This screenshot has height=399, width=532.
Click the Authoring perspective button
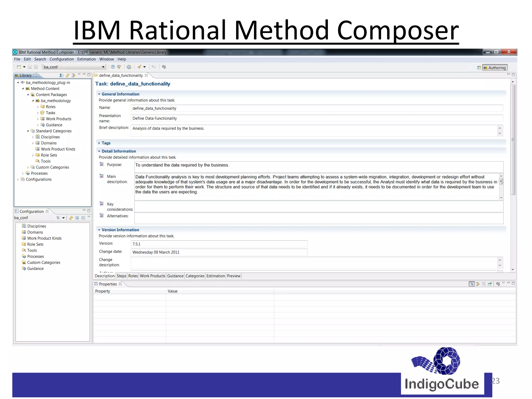[495, 68]
